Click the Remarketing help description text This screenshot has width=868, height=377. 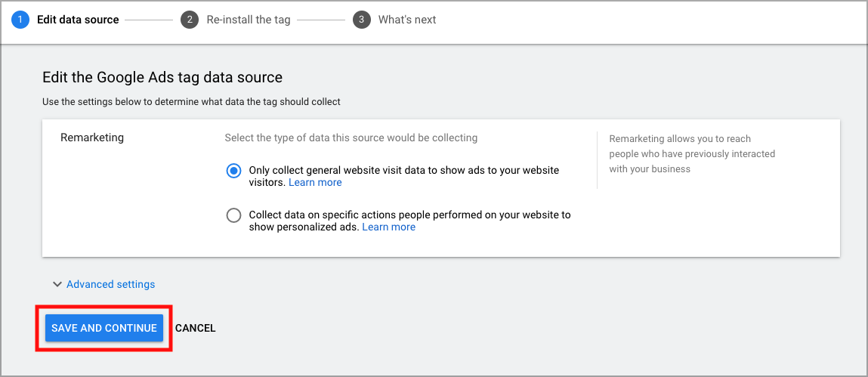click(x=692, y=154)
